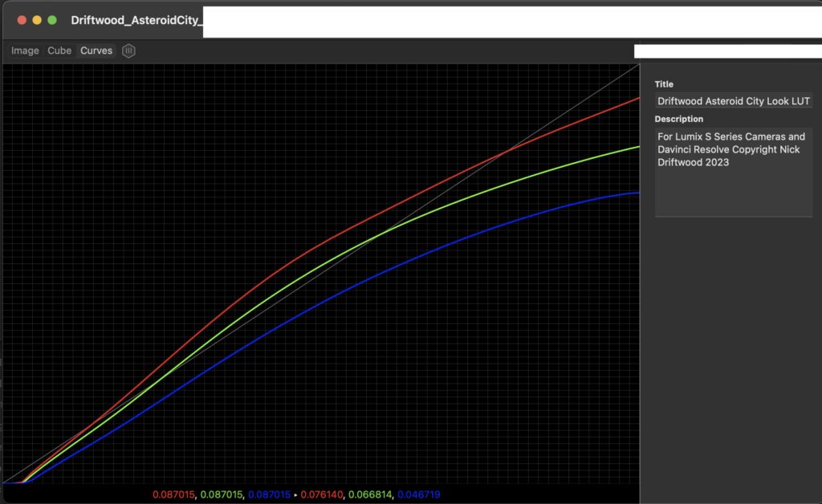Maximize the window using green button
Viewport: 822px width, 504px height.
click(x=52, y=20)
